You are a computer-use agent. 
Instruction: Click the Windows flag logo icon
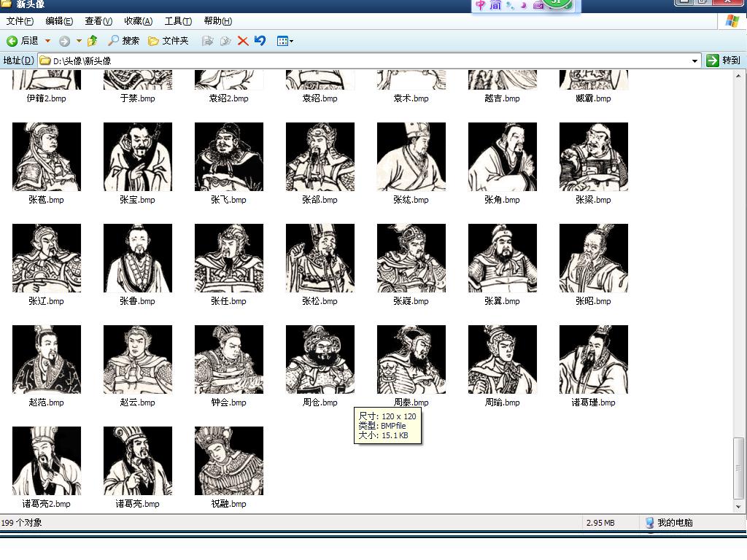pyautogui.click(x=732, y=21)
